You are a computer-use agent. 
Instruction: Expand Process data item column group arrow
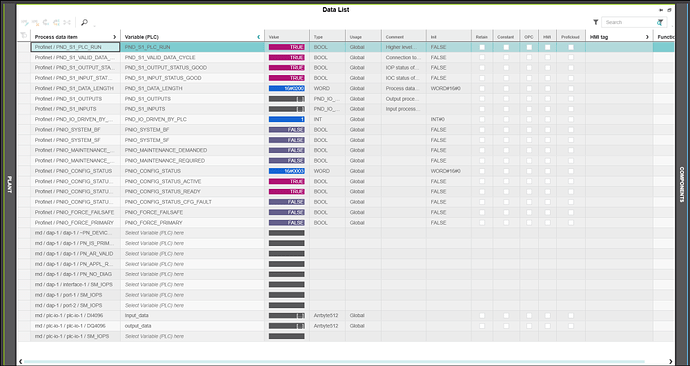115,37
